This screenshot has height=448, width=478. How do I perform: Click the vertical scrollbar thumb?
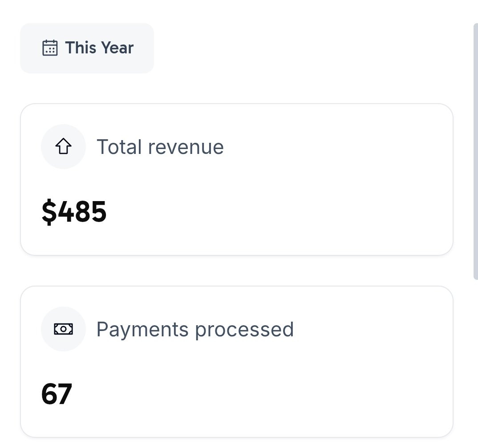pos(475,151)
